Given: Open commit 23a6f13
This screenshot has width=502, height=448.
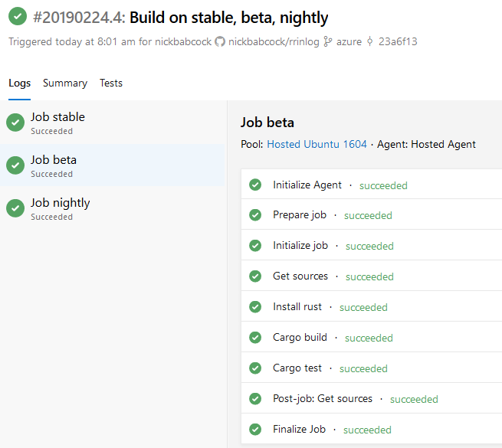Looking at the screenshot, I should click(398, 41).
